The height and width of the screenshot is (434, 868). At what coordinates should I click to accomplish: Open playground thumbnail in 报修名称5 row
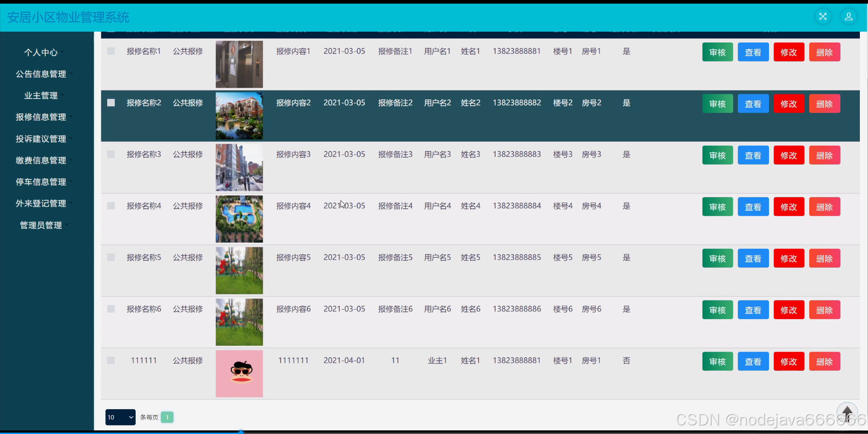pyautogui.click(x=239, y=270)
